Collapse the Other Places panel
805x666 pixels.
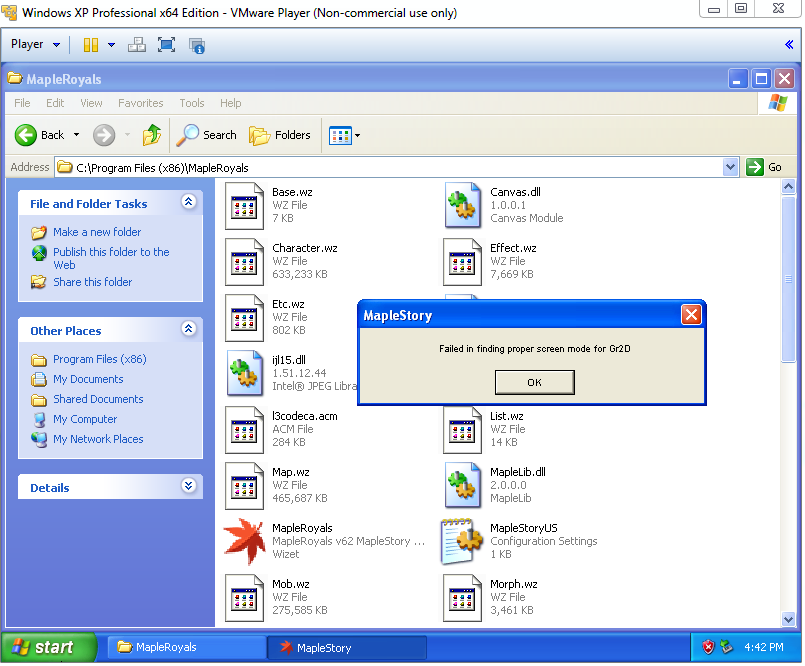coord(188,329)
